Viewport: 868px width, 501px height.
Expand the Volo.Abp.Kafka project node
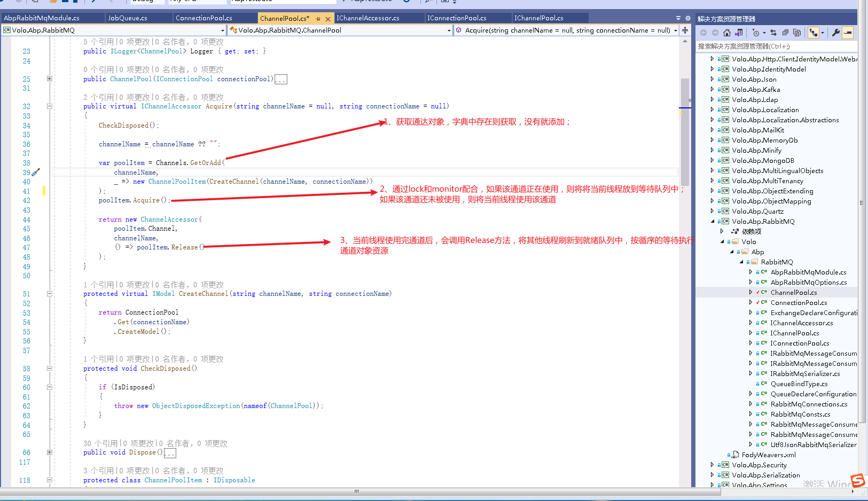coord(712,90)
